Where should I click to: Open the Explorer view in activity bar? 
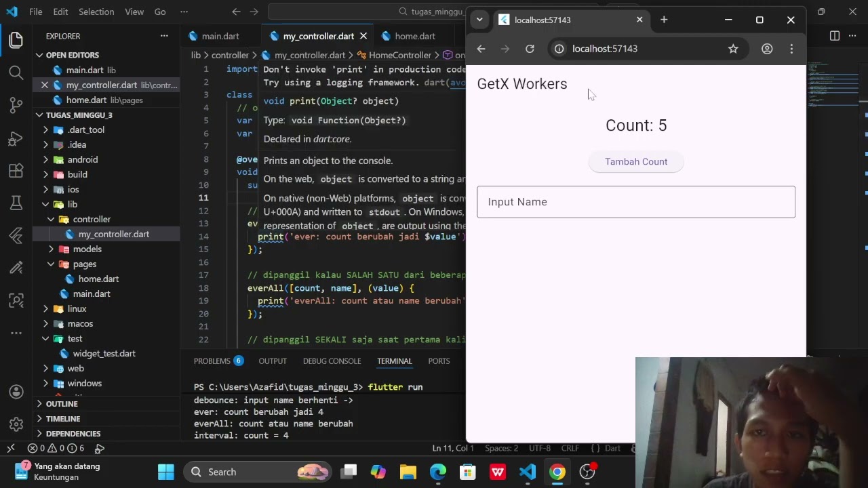click(16, 41)
